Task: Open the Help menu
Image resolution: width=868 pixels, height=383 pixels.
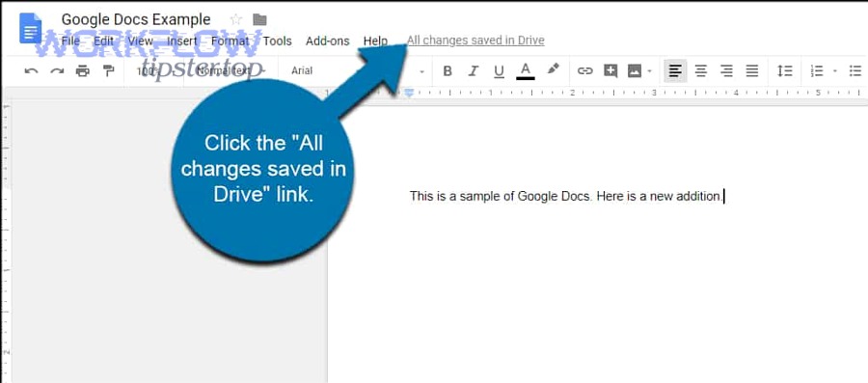Action: pyautogui.click(x=375, y=41)
